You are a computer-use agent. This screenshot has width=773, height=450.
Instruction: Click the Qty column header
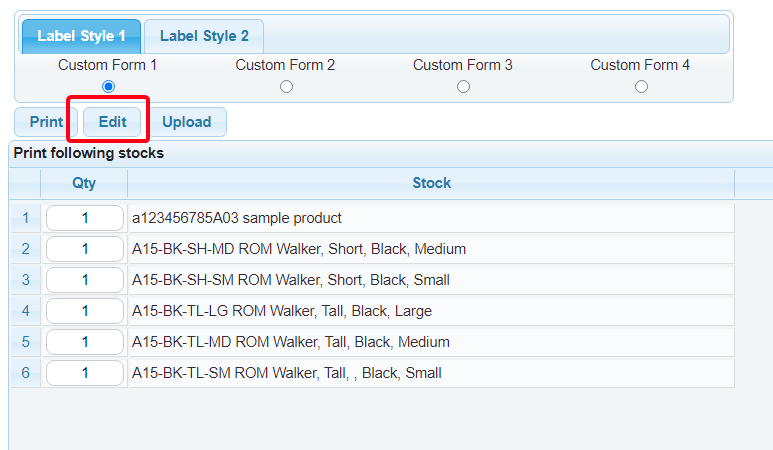point(84,183)
